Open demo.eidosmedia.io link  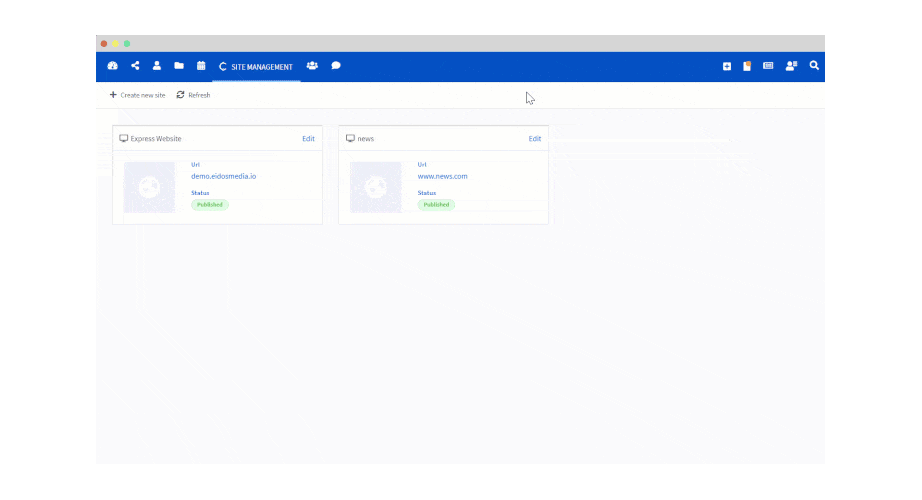(x=223, y=176)
